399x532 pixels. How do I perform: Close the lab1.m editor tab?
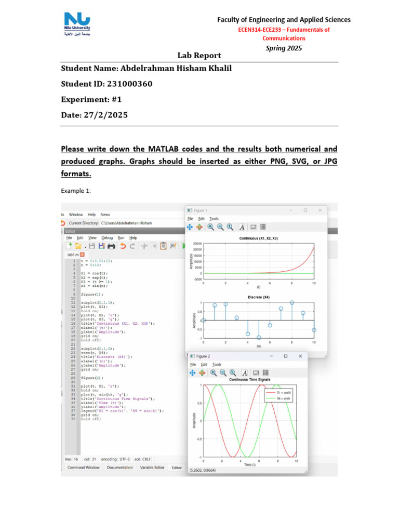82,255
